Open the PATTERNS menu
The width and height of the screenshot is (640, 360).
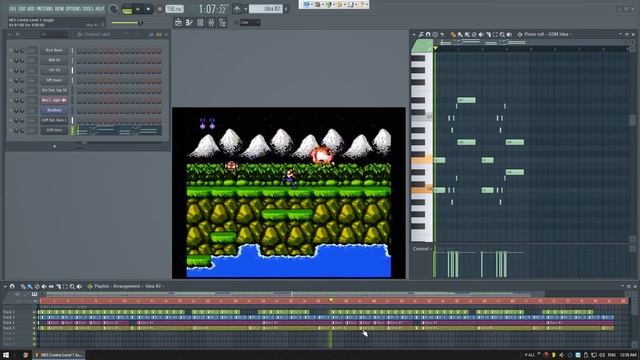click(45, 9)
